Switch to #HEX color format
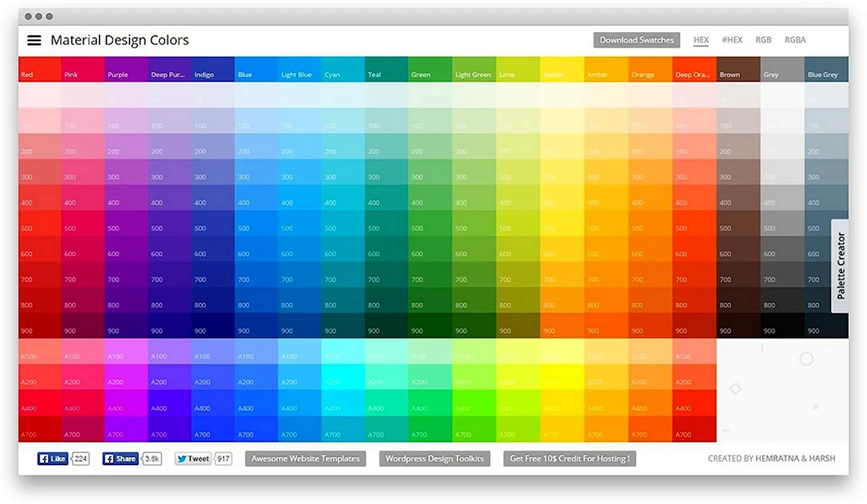Screen dimensions: 867x504 click(x=732, y=40)
